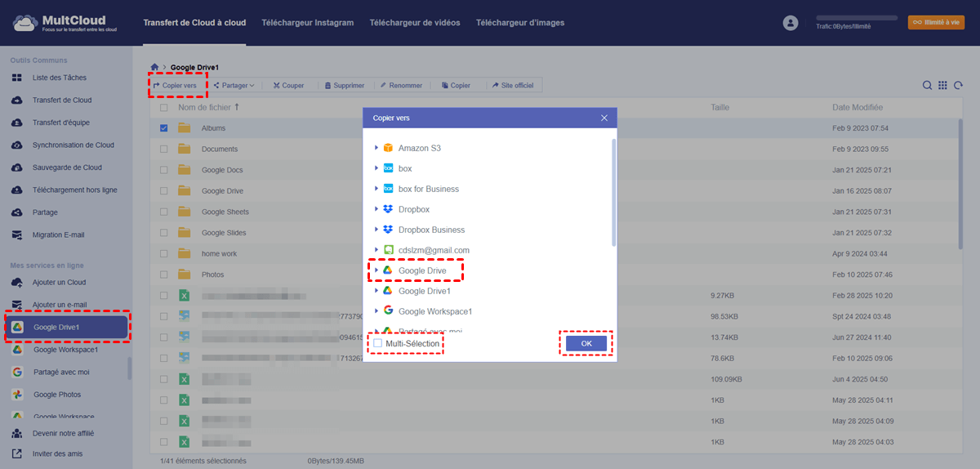Expand box in the dialog tree
This screenshot has width=980, height=469.
pos(376,168)
